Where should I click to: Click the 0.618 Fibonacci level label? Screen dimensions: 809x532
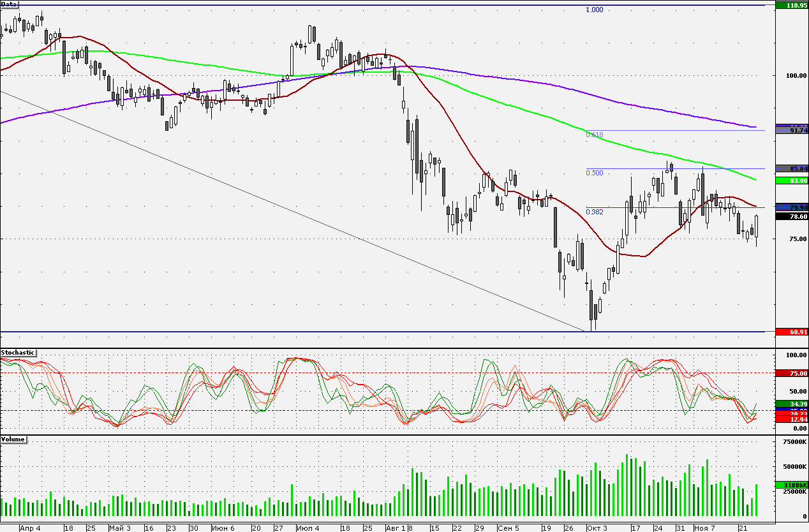[594, 135]
